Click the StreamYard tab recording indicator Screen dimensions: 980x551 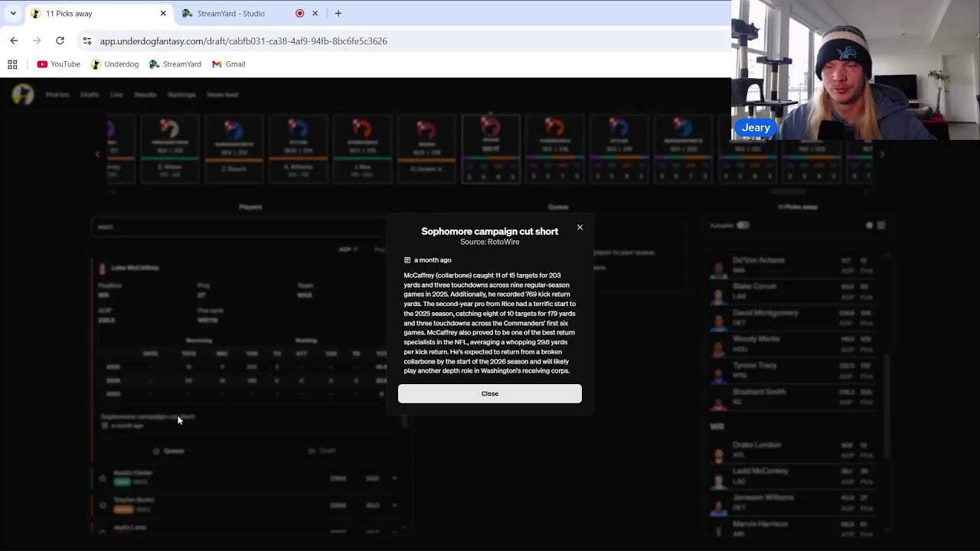[299, 13]
